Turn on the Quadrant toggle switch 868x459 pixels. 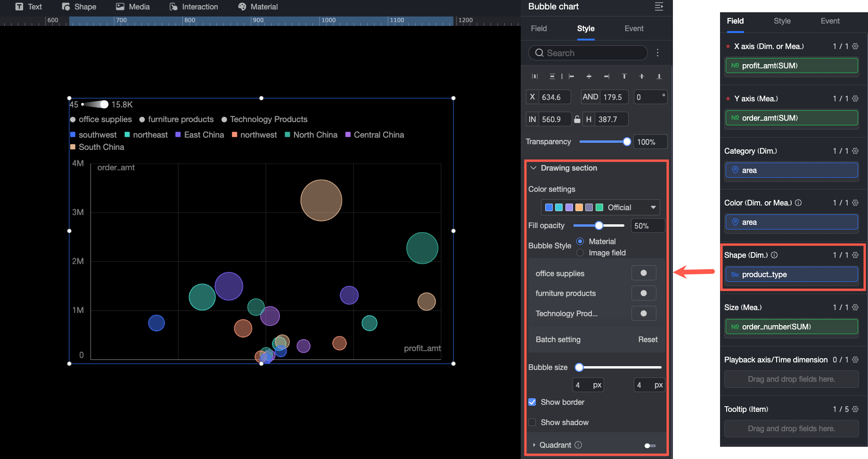point(650,445)
